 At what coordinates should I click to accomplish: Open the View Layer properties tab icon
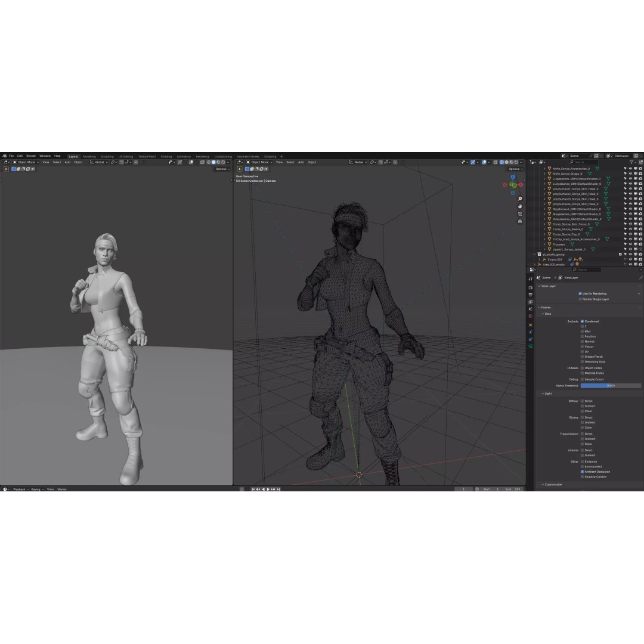tap(531, 302)
